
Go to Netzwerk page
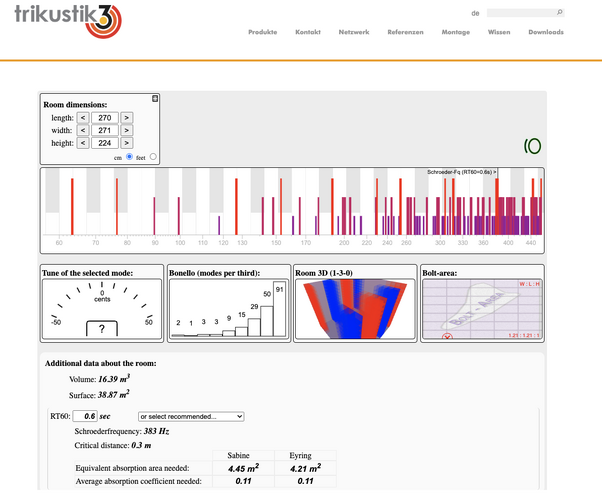pos(354,32)
